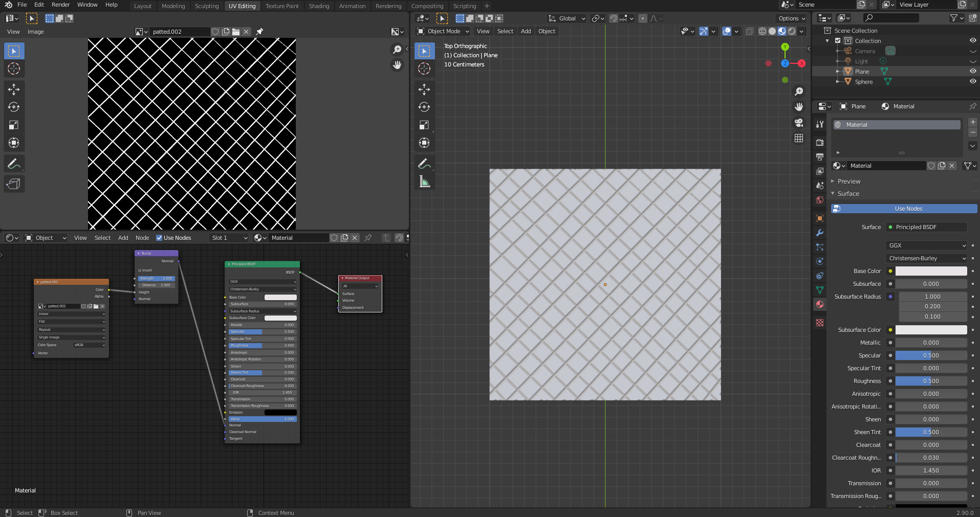Hide the Sphere object in outliner
The width and height of the screenshot is (980, 517).
click(973, 82)
